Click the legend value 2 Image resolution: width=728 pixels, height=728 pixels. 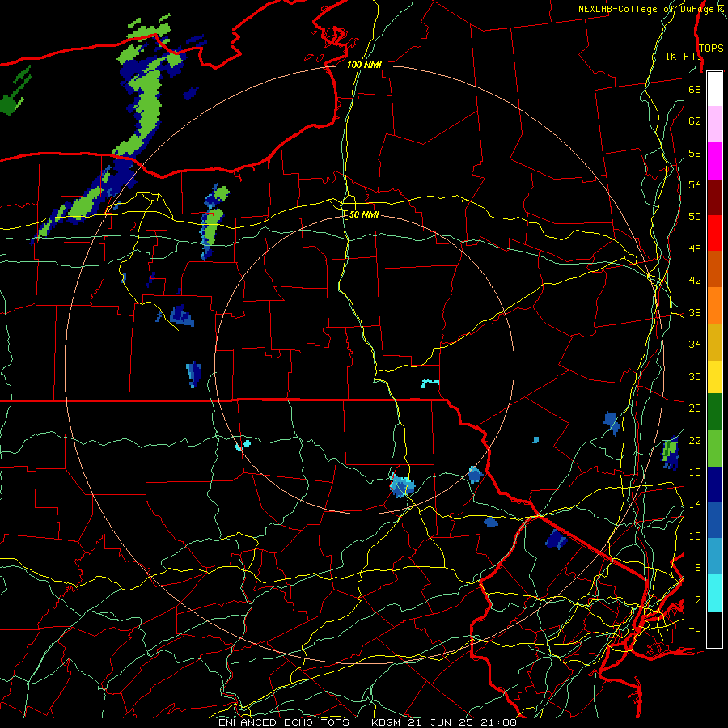pyautogui.click(x=697, y=599)
